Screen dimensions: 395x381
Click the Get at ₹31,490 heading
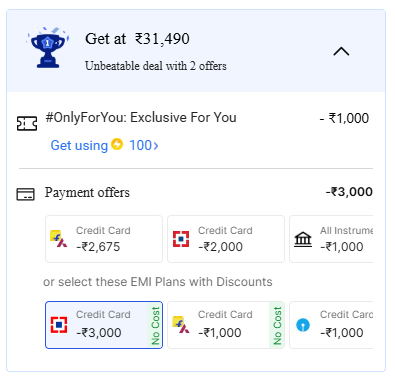coord(137,39)
